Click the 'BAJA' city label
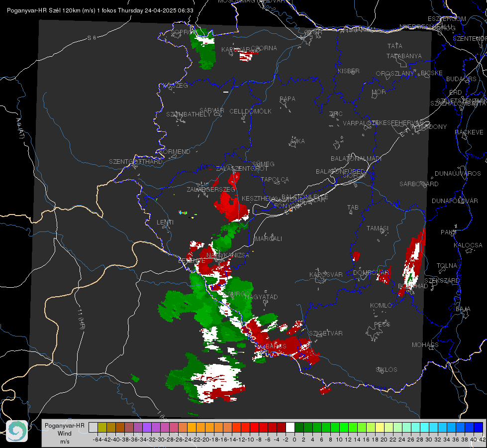The image size is (487, 448). pos(463,309)
